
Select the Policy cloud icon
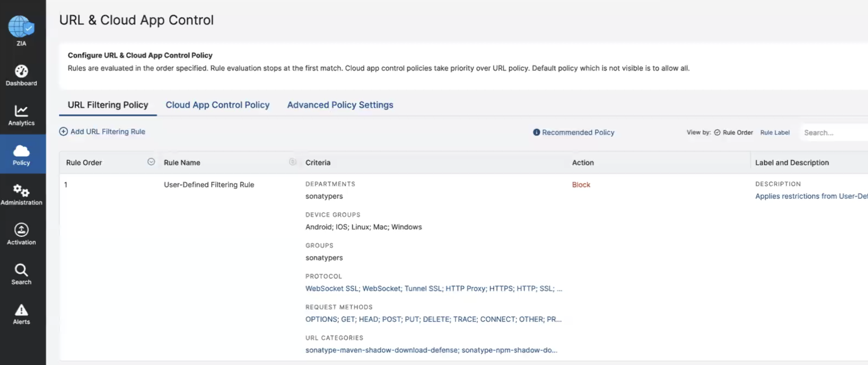[21, 151]
